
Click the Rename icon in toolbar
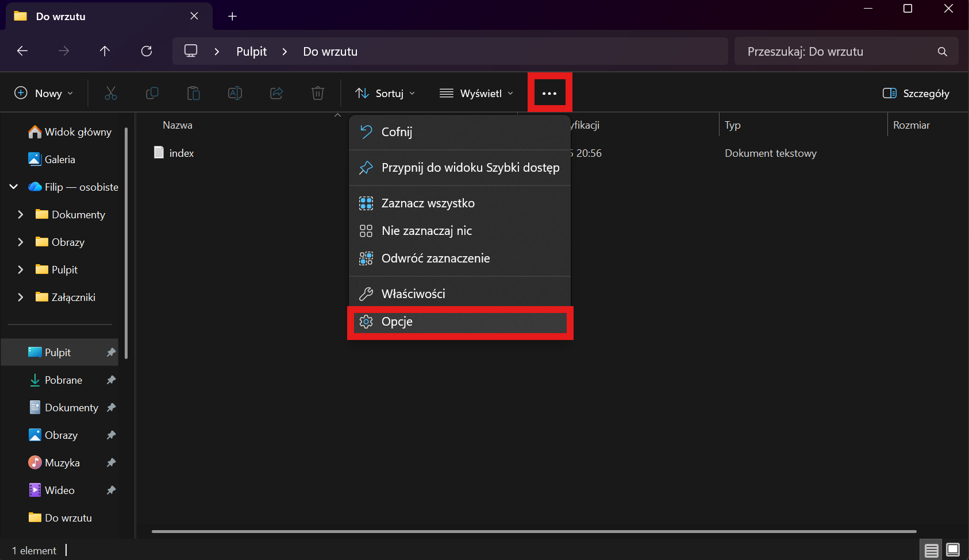coord(235,93)
